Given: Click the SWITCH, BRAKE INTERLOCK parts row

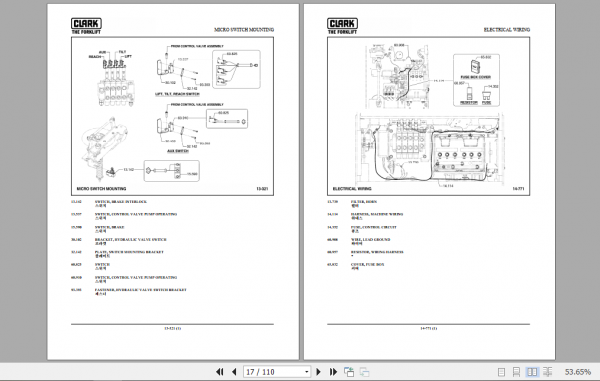Looking at the screenshot, I should (x=109, y=204).
